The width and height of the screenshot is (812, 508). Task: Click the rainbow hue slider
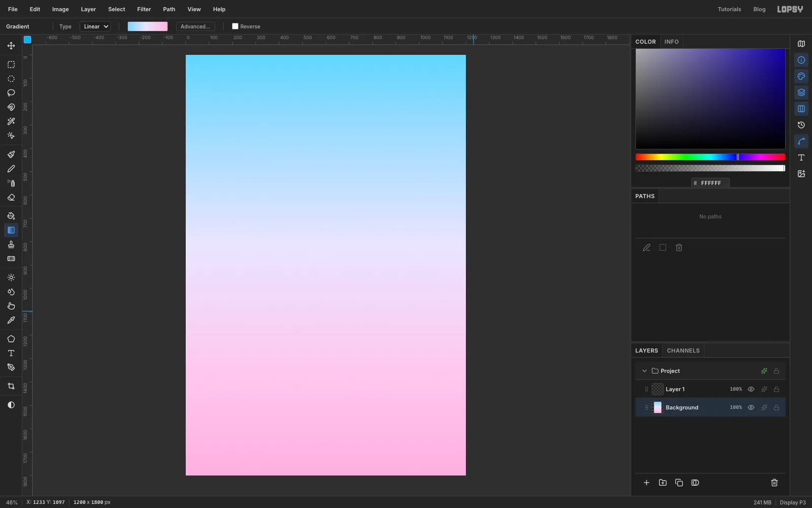point(710,157)
